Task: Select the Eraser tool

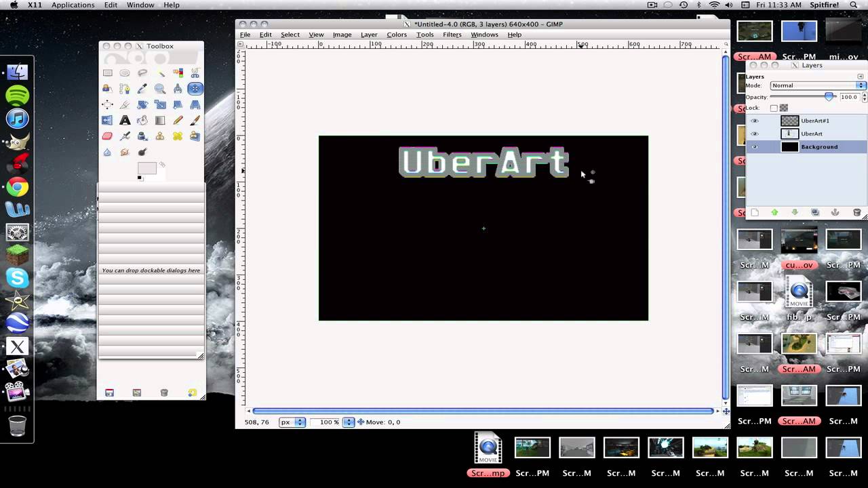Action: coord(107,136)
